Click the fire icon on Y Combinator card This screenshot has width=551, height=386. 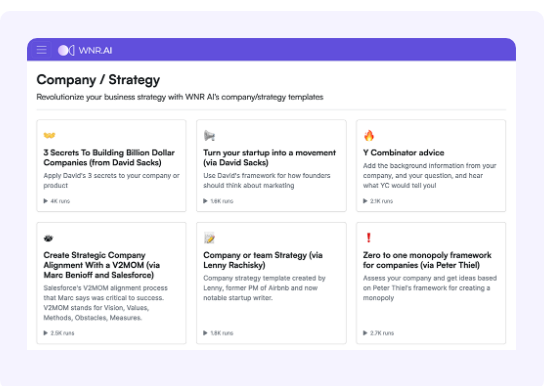[369, 135]
